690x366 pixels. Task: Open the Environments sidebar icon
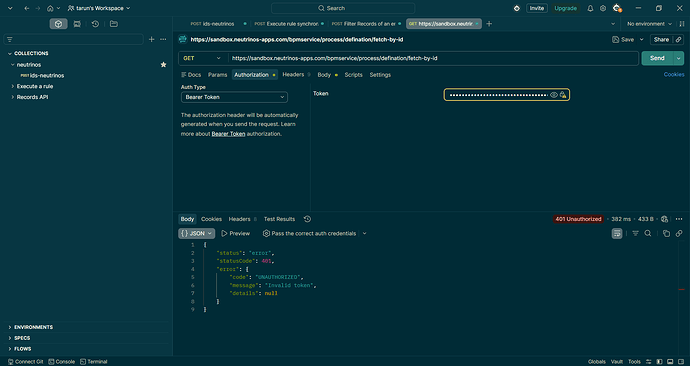pos(77,24)
